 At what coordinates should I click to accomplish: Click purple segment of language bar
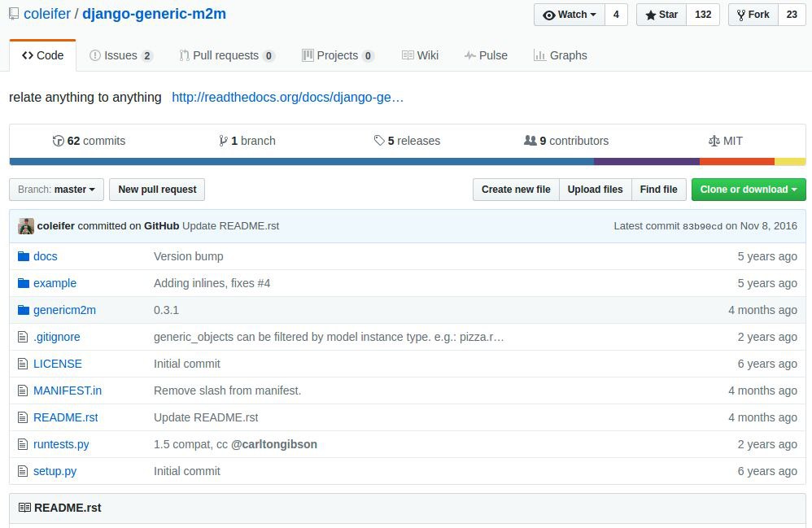point(647,162)
